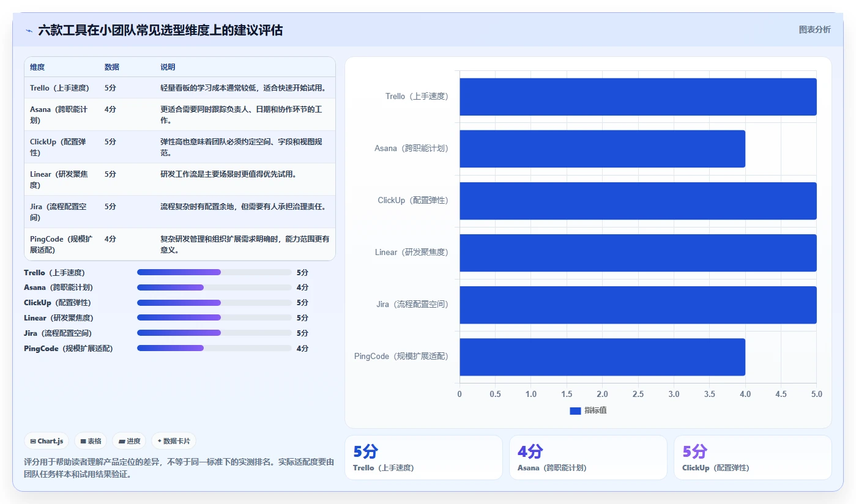The width and height of the screenshot is (856, 504).
Task: Click the Jira bar in the chart
Action: click(638, 305)
